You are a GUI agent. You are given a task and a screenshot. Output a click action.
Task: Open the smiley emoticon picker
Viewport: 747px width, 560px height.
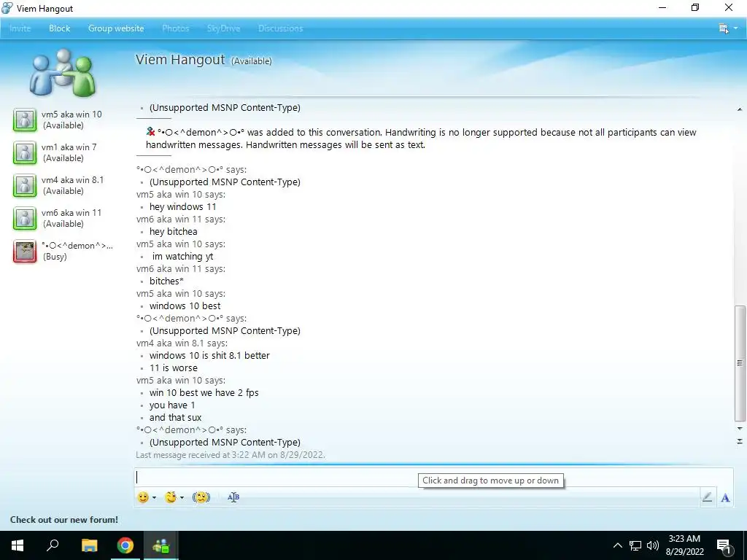coord(142,497)
